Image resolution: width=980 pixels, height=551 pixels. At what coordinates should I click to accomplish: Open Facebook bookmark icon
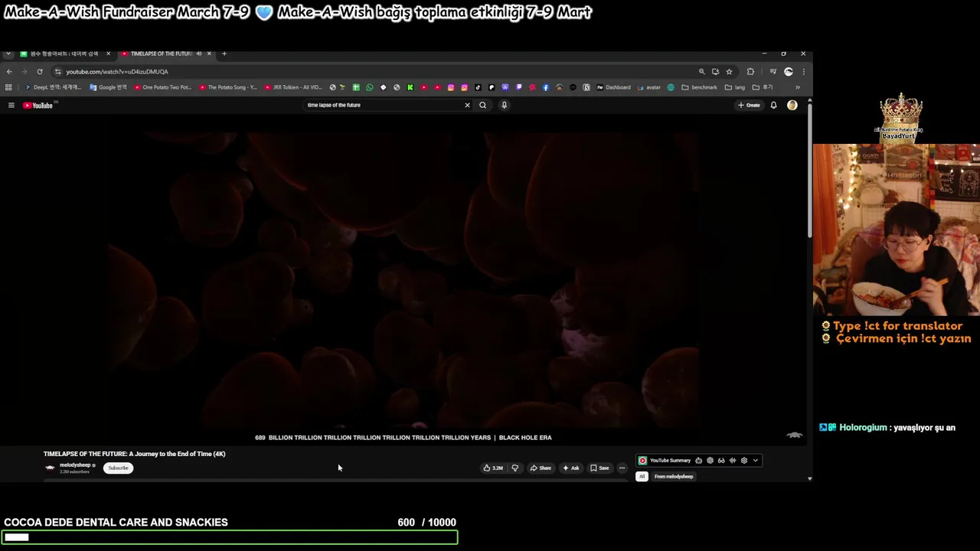[x=545, y=87]
